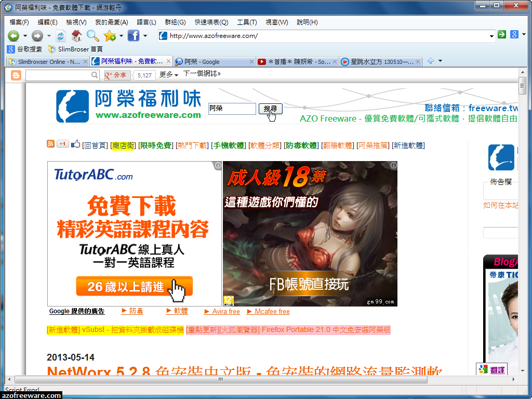Click the AdChoices info icon on TutorABC ad
The height and width of the screenshot is (399, 532).
pos(218,165)
